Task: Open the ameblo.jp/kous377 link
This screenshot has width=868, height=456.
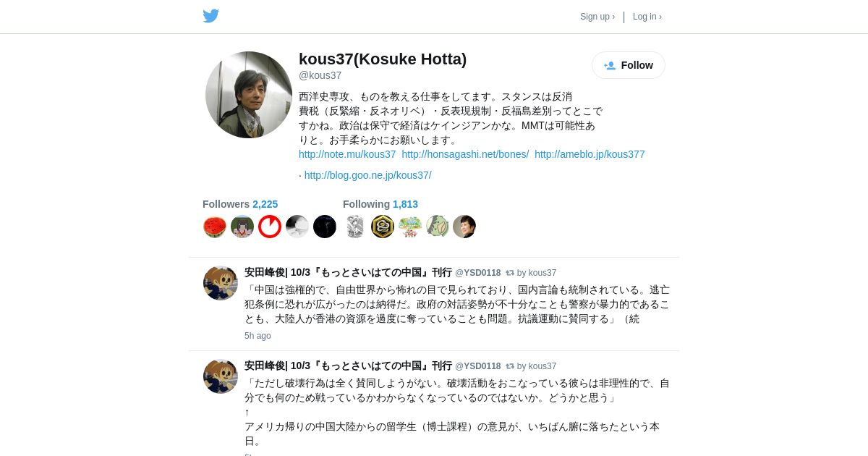Action: pyautogui.click(x=590, y=154)
